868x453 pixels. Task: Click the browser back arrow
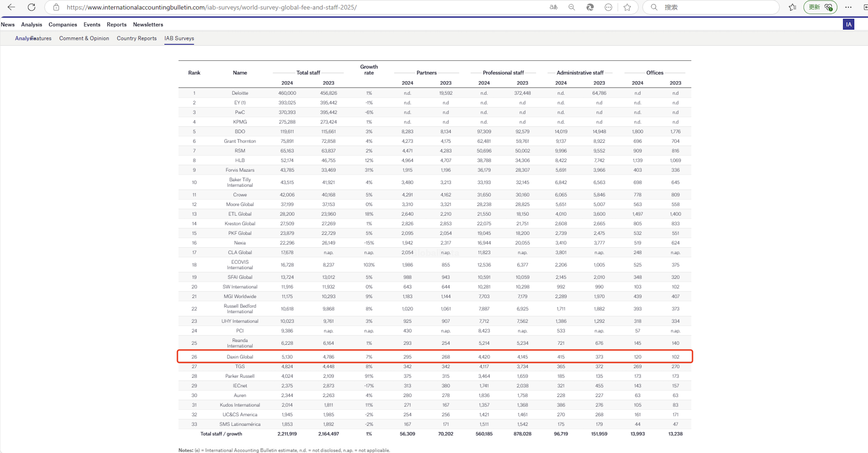tap(11, 7)
